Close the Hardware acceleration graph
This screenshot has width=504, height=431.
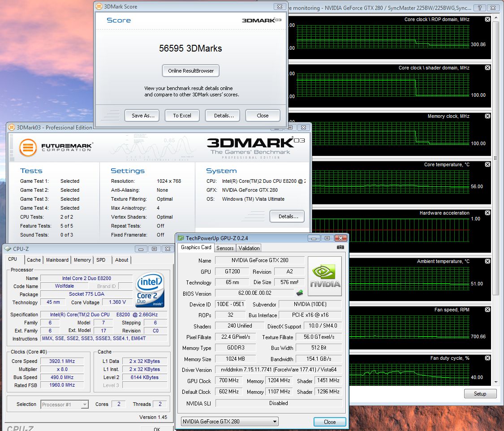pos(487,213)
